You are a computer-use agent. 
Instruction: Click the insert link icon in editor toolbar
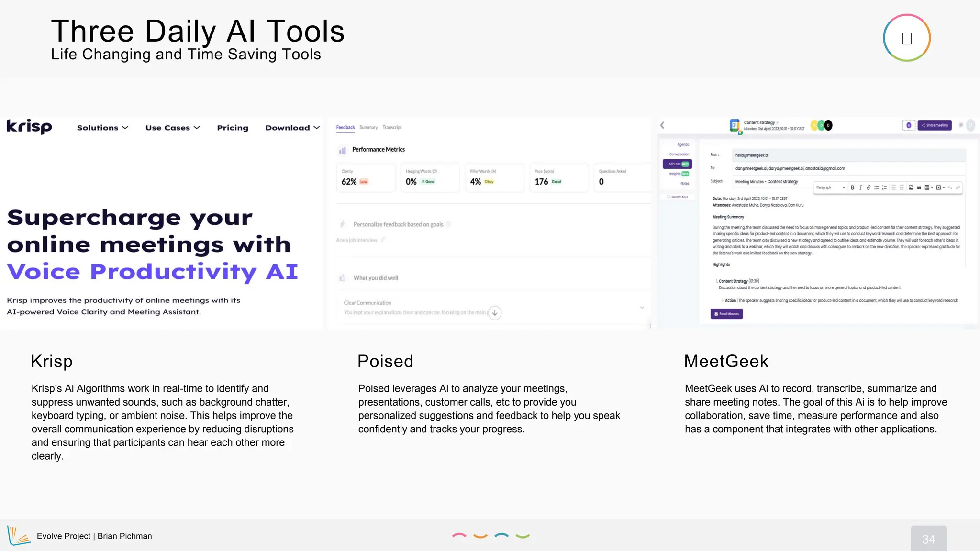click(869, 187)
